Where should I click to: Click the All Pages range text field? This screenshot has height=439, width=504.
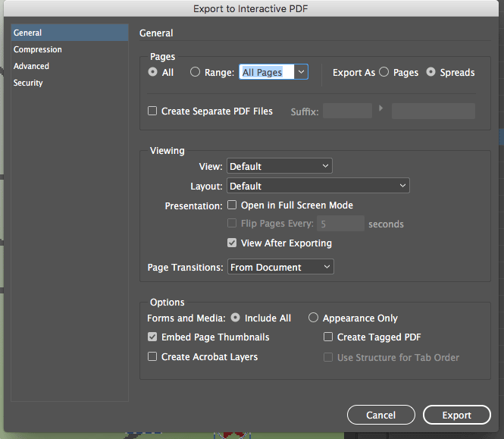coord(264,72)
